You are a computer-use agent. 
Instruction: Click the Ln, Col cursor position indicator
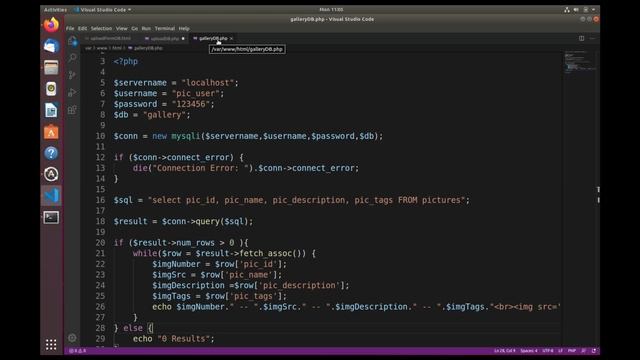[505, 351]
